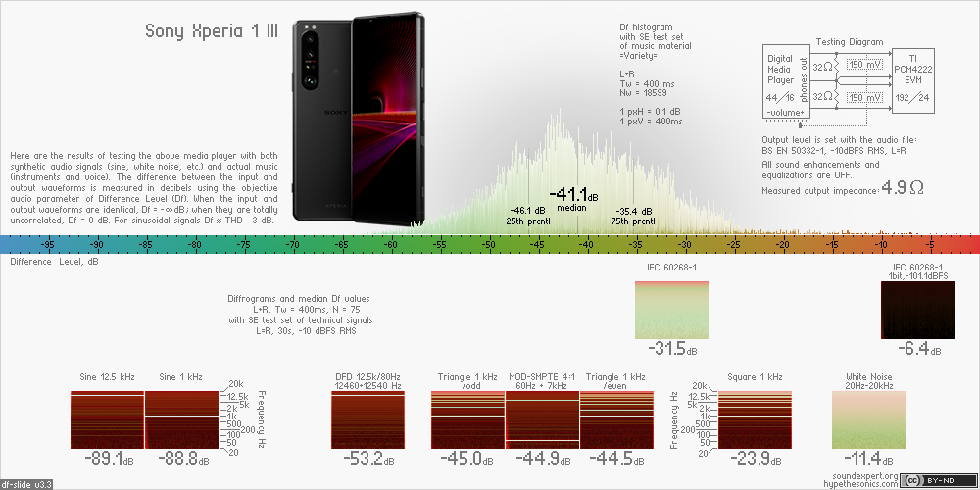The height and width of the screenshot is (490, 980).
Task: Open the soundexpert.org link
Action: (867, 476)
